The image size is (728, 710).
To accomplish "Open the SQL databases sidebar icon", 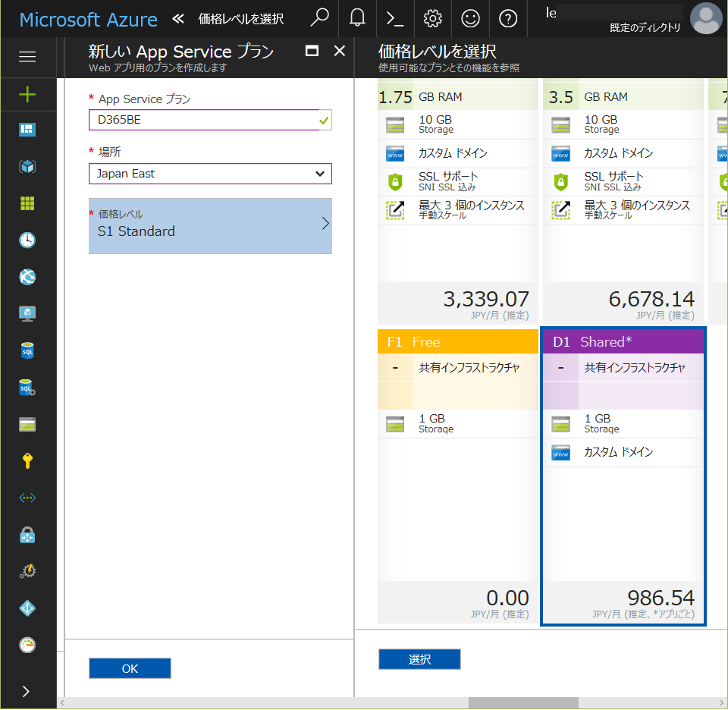I will (27, 350).
